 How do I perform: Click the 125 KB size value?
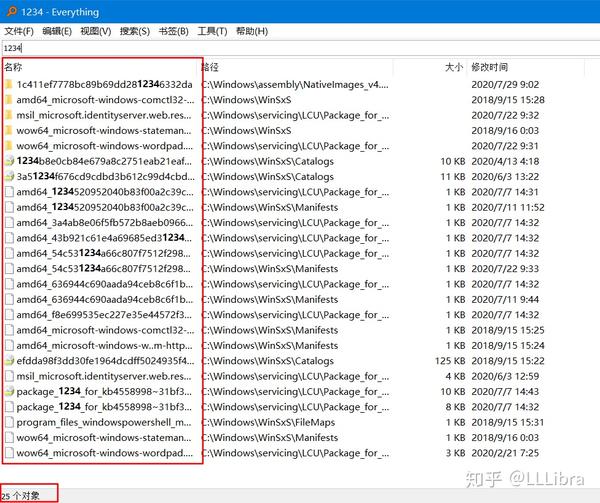(450, 361)
